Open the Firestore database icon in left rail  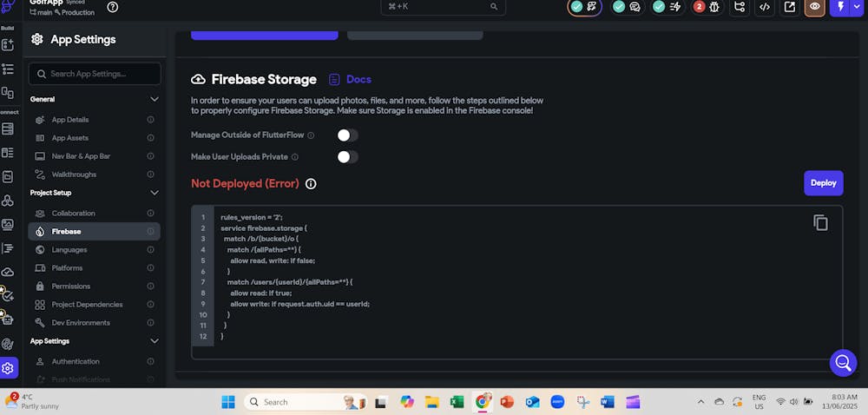8,128
